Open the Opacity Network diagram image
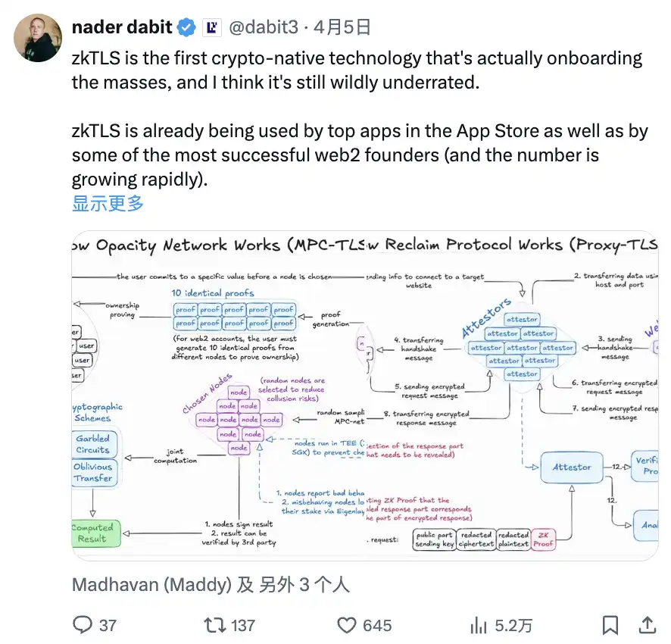The height and width of the screenshot is (644, 671). (x=218, y=394)
